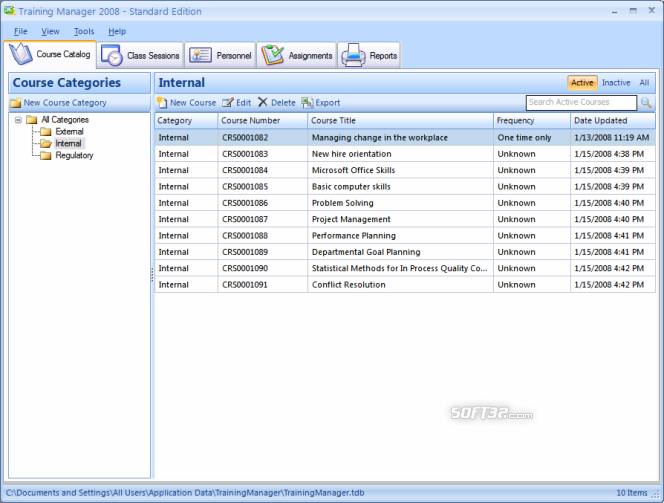Click the Regulatory folder icon
The width and height of the screenshot is (664, 503).
click(46, 155)
